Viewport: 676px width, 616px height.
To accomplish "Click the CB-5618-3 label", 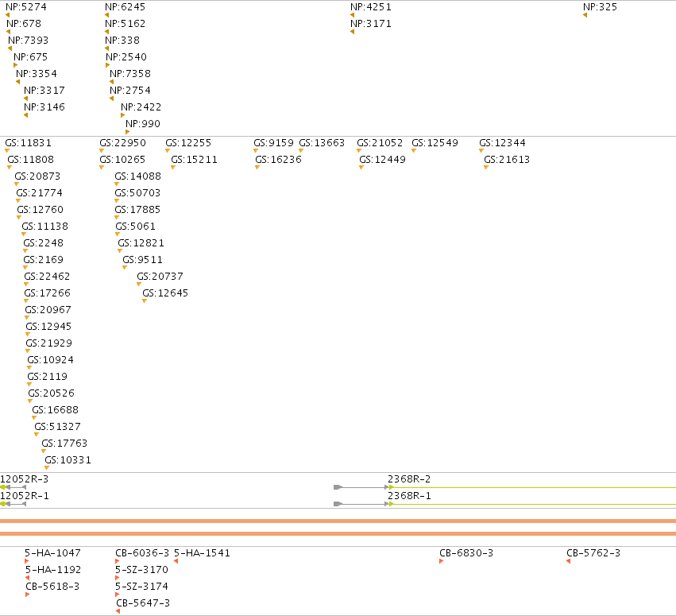I will [52, 587].
